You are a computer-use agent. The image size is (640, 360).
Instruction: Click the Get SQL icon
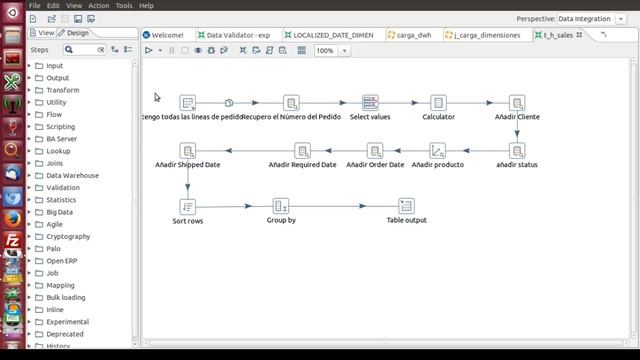tap(269, 51)
